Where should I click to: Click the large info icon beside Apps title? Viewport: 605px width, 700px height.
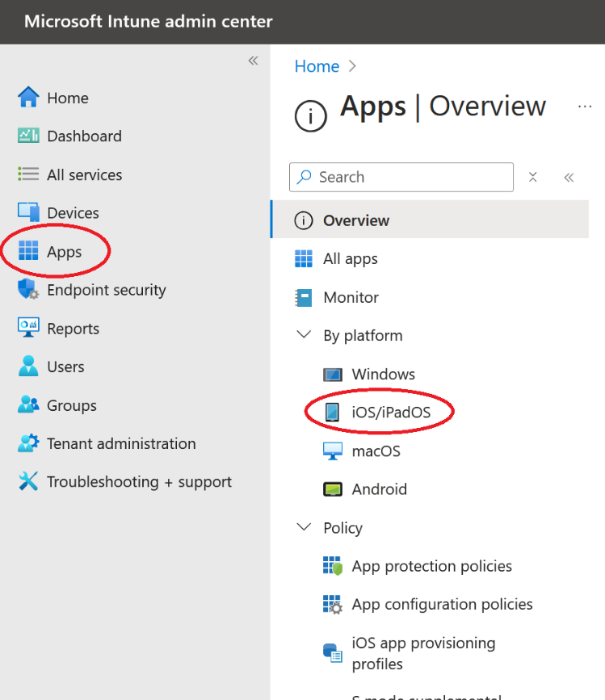311,116
